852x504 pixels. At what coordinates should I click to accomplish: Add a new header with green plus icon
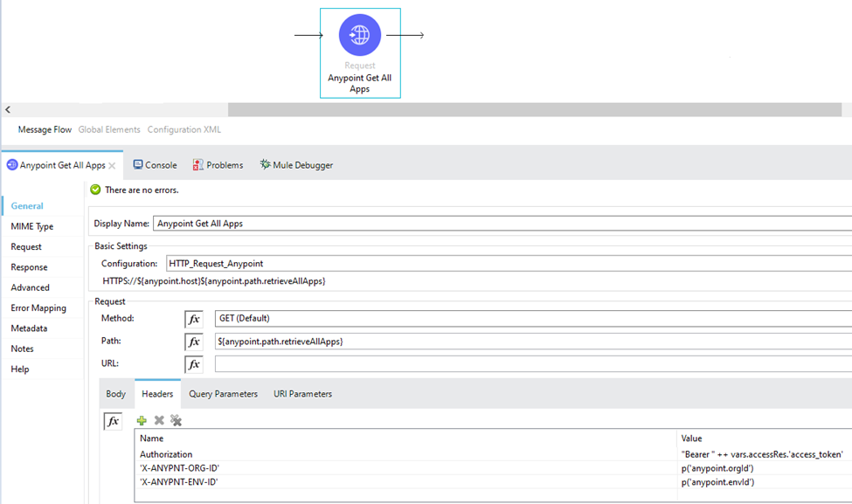pyautogui.click(x=142, y=420)
